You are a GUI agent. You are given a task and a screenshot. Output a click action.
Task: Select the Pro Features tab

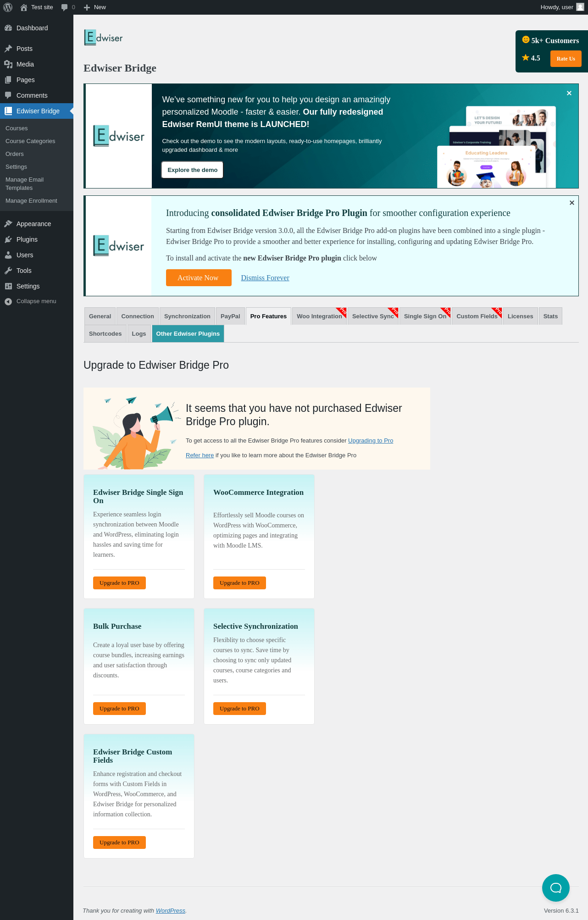pyautogui.click(x=268, y=316)
